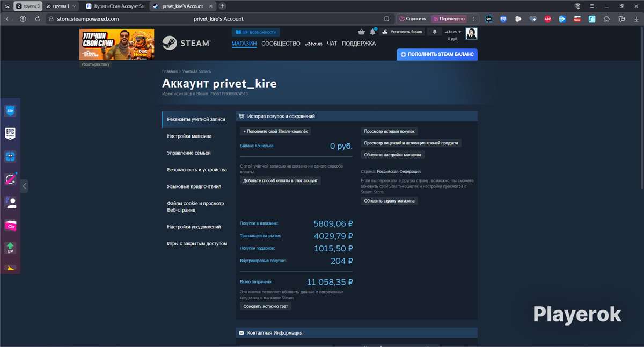Screen dimensions: 644x347
Task: Click 'Убрать рекламу' under the banner
Action: coord(95,64)
